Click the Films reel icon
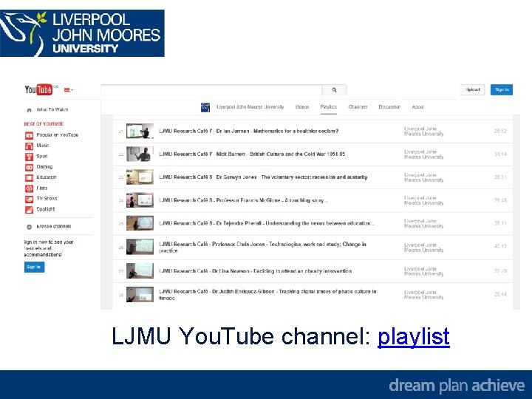Viewport: 532px width, 399px height. tap(29, 188)
